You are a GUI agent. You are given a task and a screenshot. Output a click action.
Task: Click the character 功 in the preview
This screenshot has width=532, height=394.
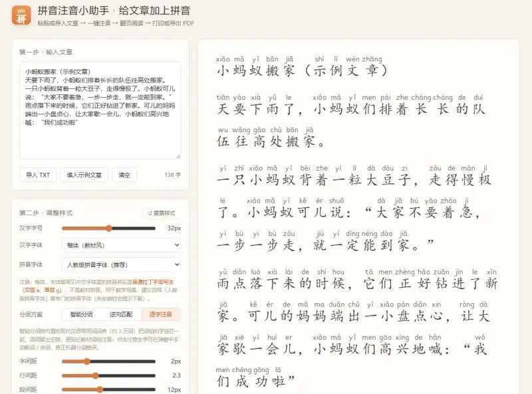click(x=261, y=382)
